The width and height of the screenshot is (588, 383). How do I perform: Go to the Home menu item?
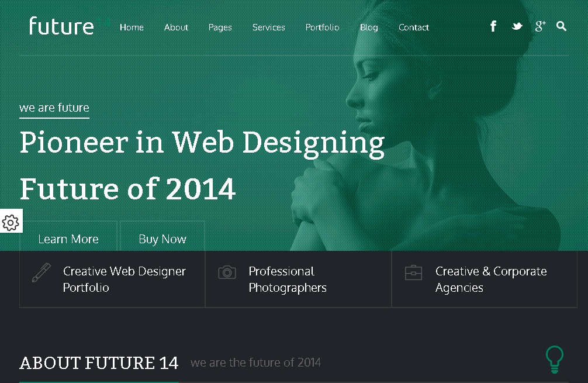click(132, 27)
